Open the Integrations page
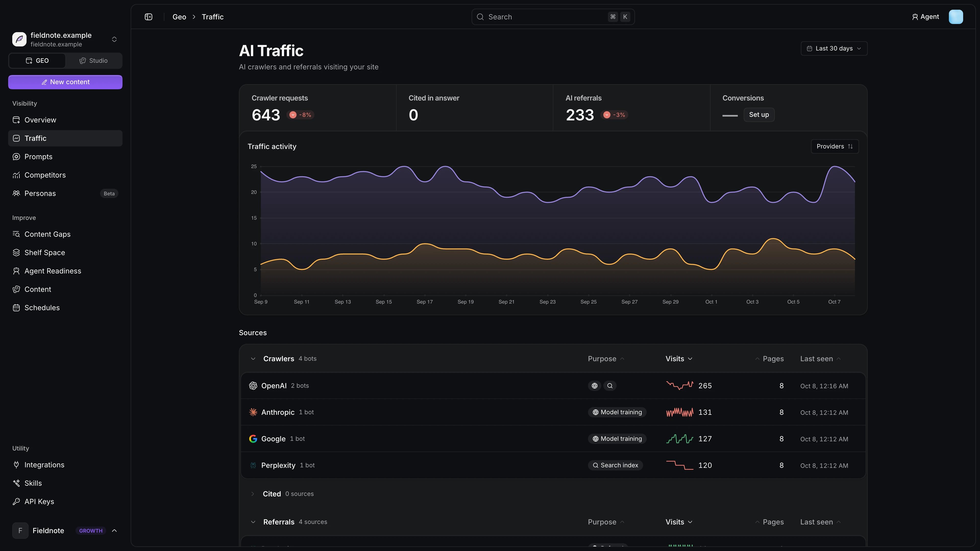This screenshot has height=551, width=980. 65,465
